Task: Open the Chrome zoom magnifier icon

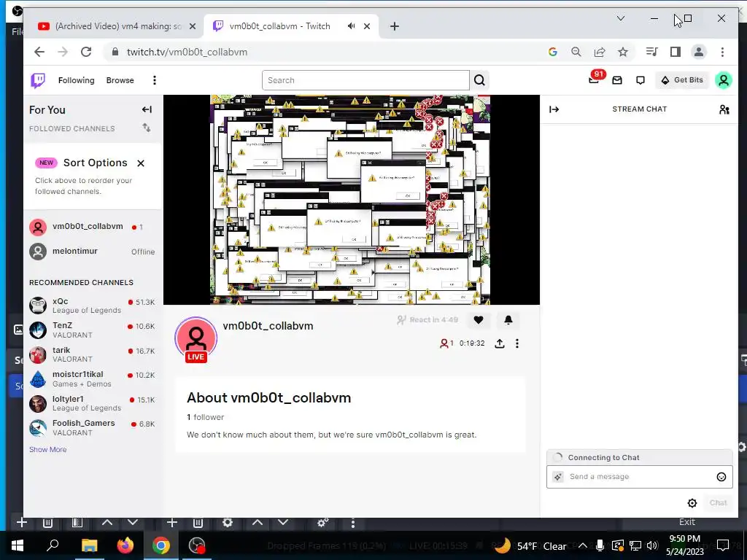Action: (x=576, y=52)
